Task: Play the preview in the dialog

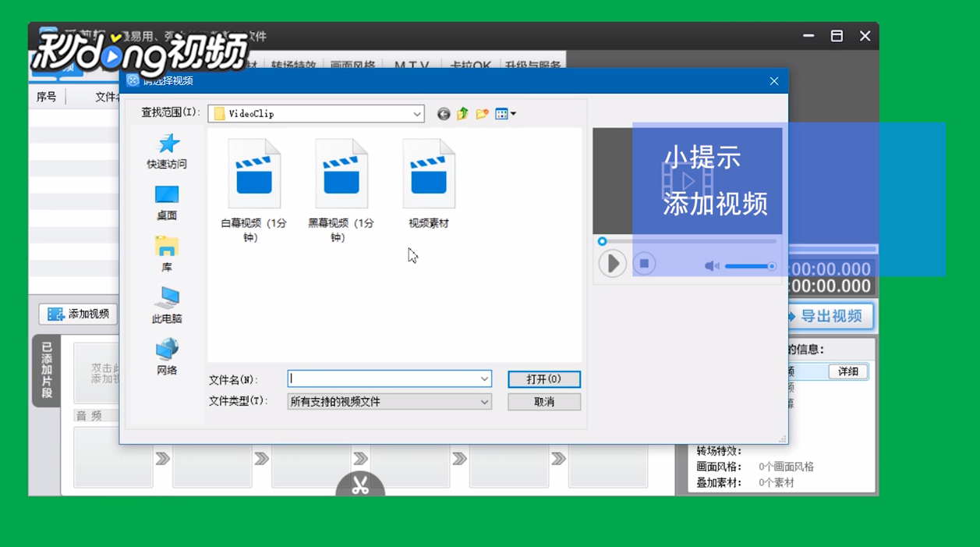Action: pyautogui.click(x=613, y=264)
